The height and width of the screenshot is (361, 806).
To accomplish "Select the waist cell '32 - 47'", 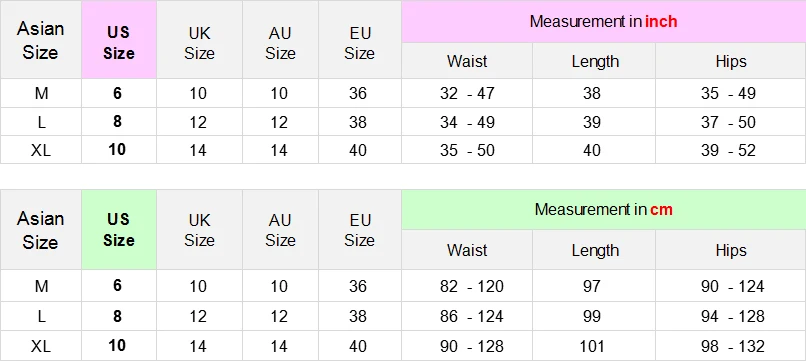I will point(467,93).
